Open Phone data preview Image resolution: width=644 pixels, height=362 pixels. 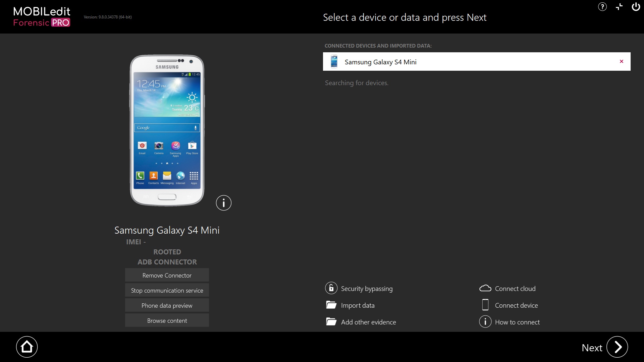click(167, 305)
